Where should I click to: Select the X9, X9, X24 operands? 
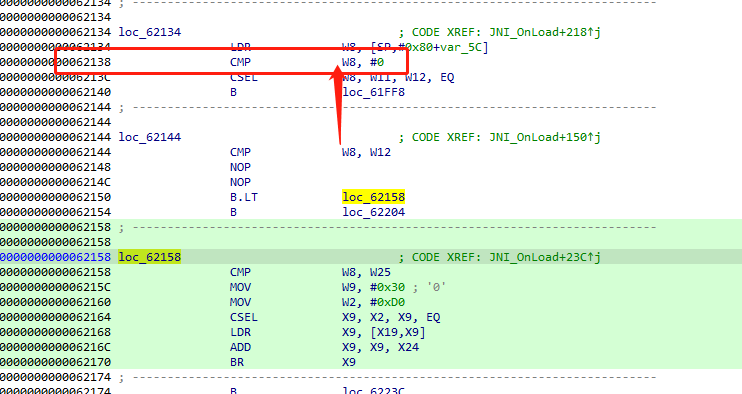click(380, 348)
